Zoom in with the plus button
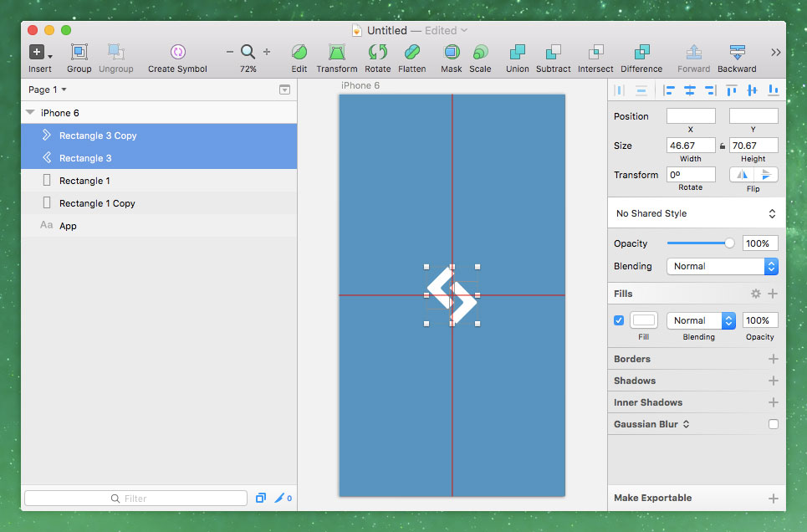807x532 pixels. [x=267, y=52]
